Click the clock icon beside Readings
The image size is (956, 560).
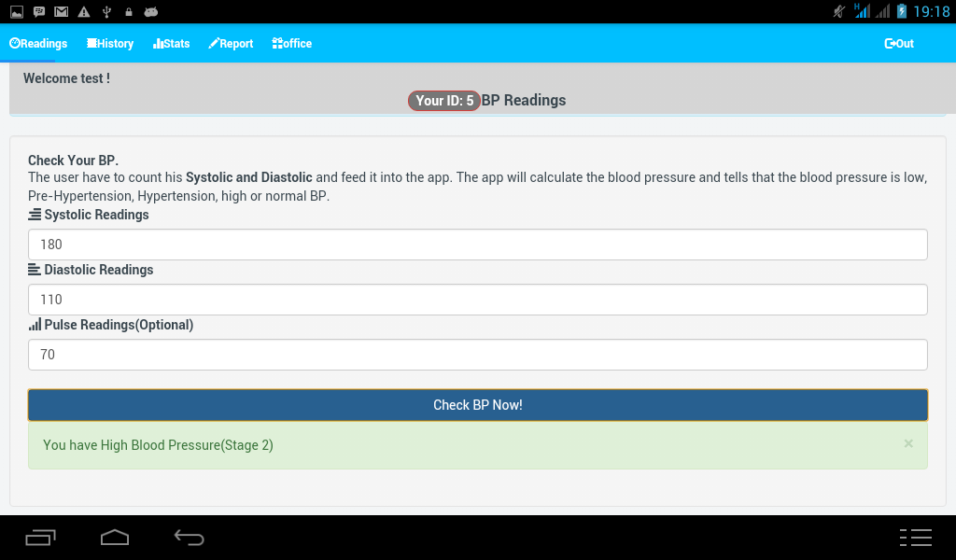click(x=13, y=43)
